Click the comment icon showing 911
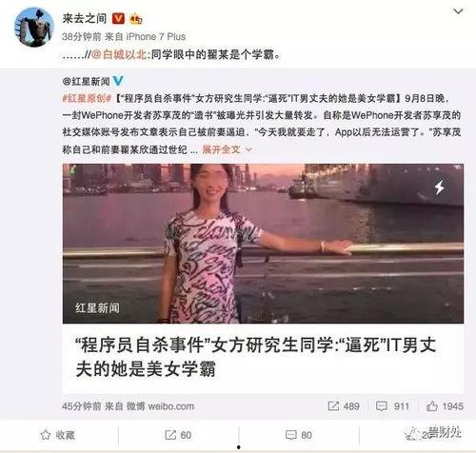This screenshot has width=476, height=453. pos(382,406)
